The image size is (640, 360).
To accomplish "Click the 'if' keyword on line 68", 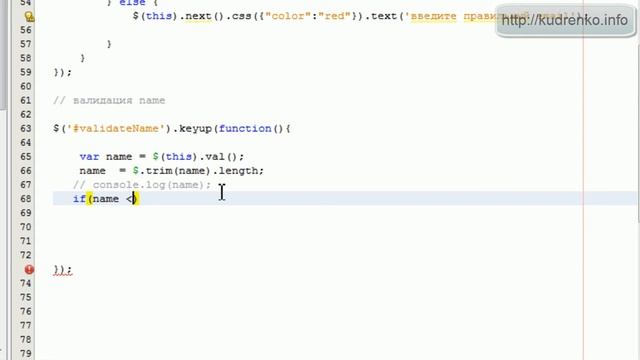I will coord(79,199).
